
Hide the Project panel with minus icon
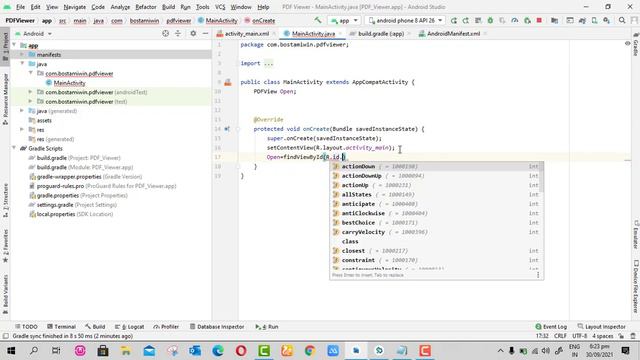click(x=205, y=34)
